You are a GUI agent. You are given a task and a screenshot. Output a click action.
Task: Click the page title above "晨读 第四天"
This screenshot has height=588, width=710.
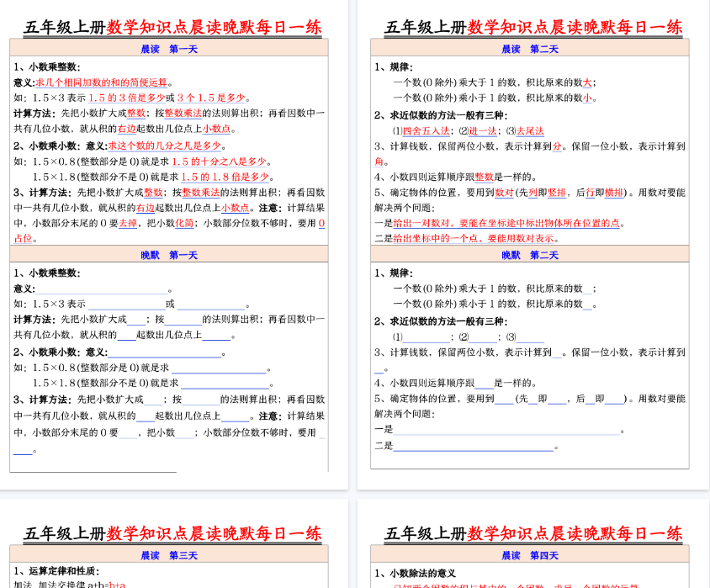point(533,532)
